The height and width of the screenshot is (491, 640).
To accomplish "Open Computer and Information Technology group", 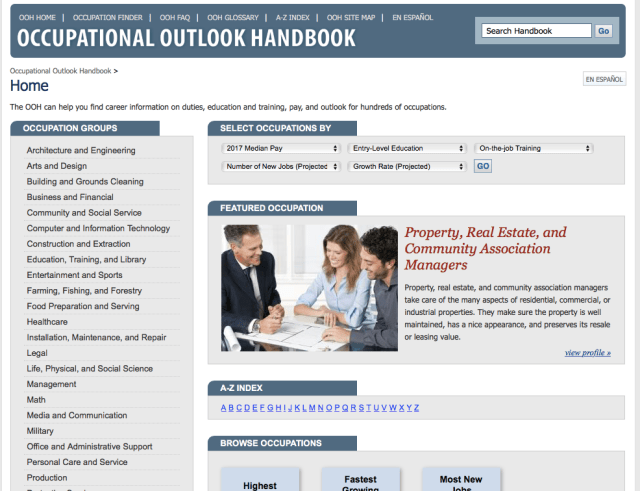I will click(x=98, y=228).
